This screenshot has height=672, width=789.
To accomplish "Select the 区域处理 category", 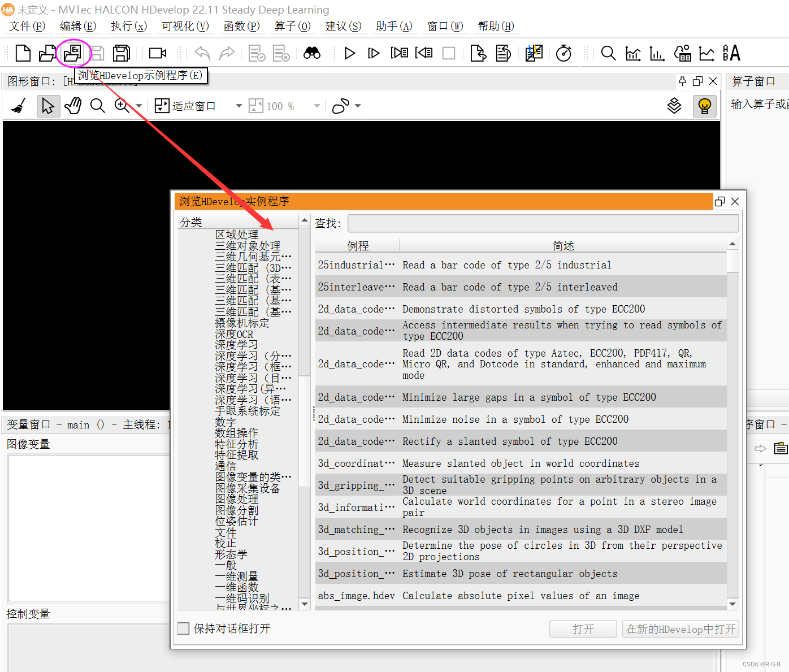I will (x=237, y=235).
